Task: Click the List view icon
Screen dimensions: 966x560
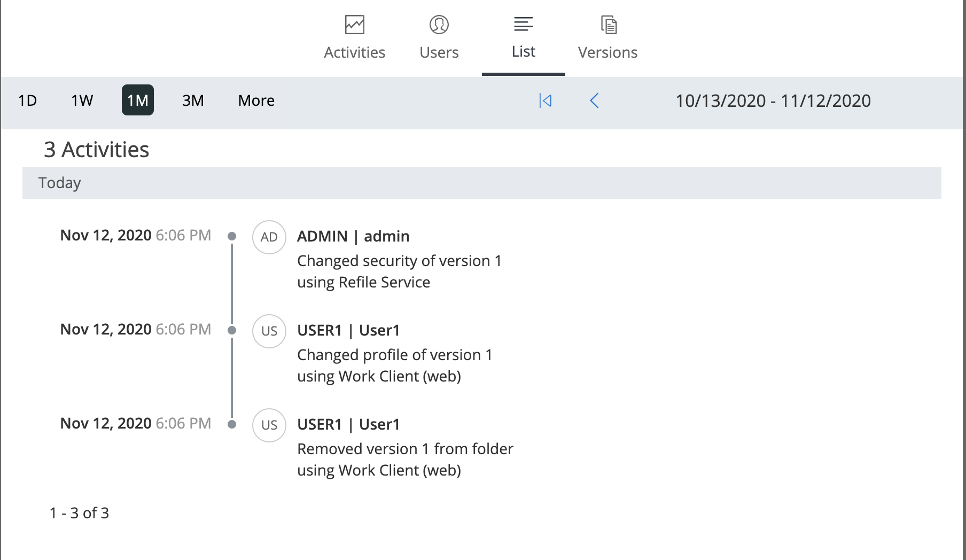Action: tap(523, 24)
